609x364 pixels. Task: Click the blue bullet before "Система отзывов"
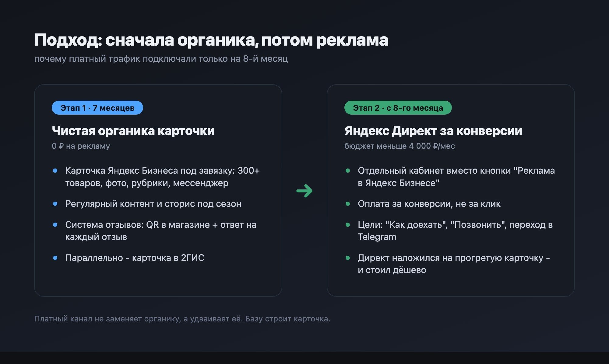55,225
